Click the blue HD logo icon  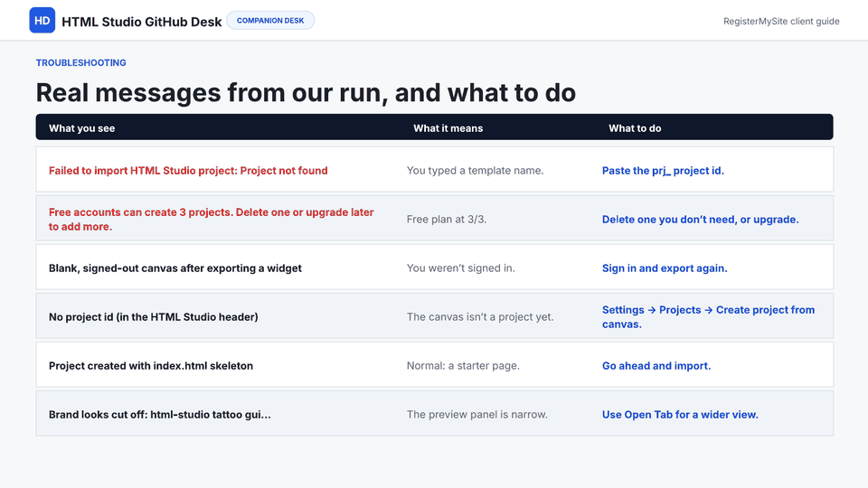click(x=42, y=21)
